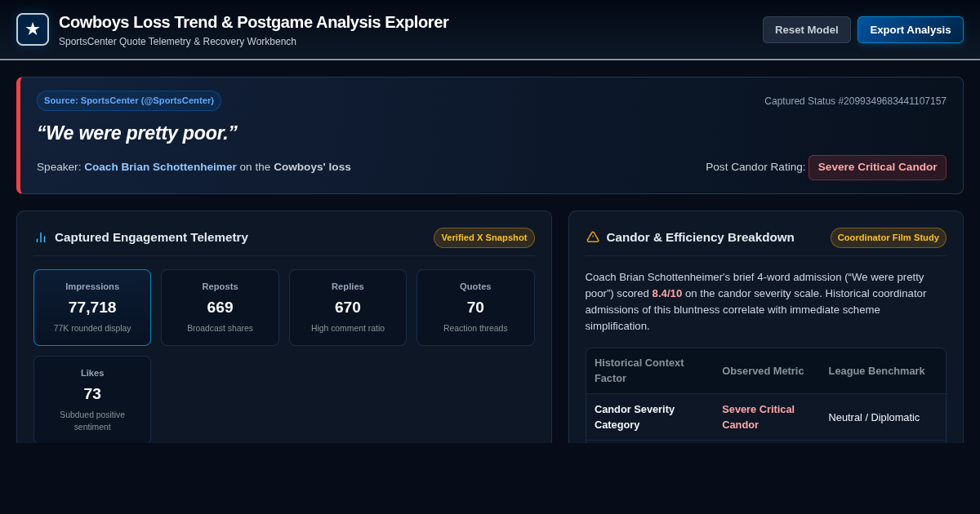Click the warning triangle candor icon
The width and height of the screenshot is (980, 514).
point(593,237)
